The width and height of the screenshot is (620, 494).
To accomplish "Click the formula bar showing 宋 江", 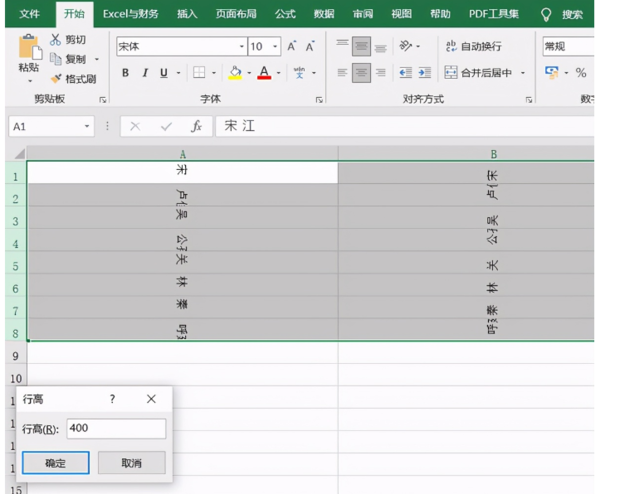I will [405, 126].
